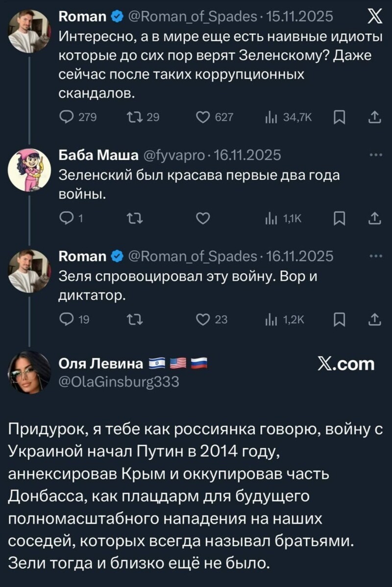Click the X logo on Roman's first tweet
This screenshot has width=392, height=587.
(375, 15)
